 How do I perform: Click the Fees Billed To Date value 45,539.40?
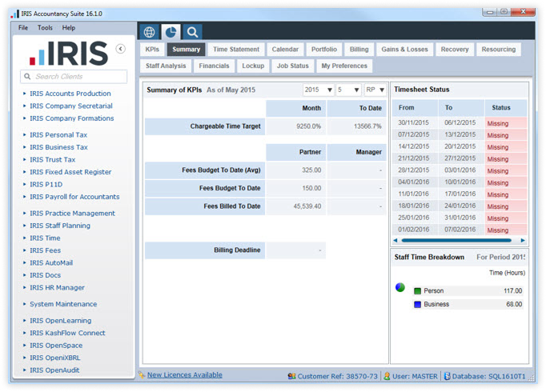pos(307,206)
